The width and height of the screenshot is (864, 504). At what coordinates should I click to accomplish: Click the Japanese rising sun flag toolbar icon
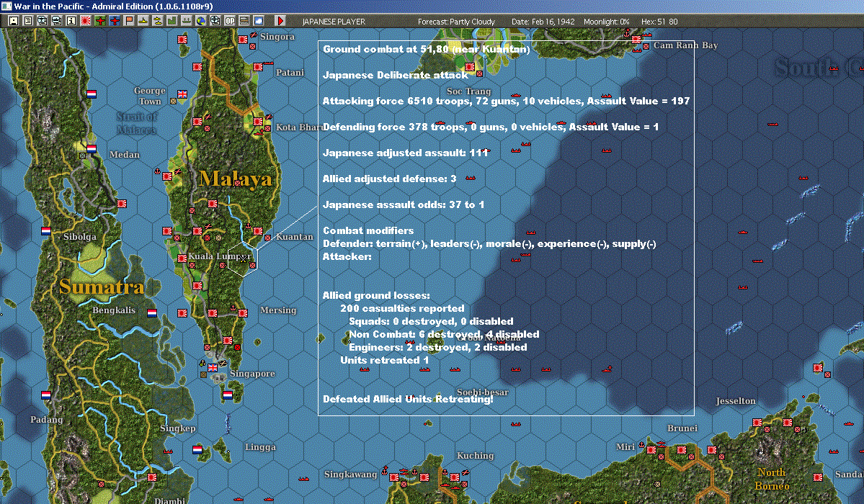tap(86, 21)
